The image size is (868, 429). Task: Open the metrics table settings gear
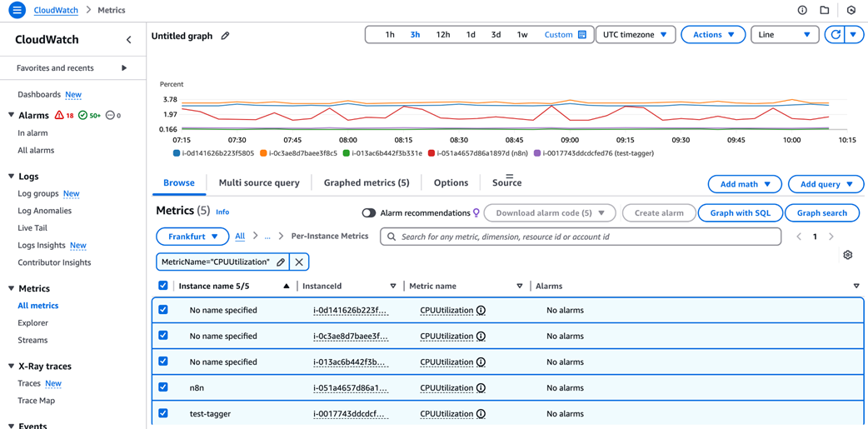pos(847,255)
